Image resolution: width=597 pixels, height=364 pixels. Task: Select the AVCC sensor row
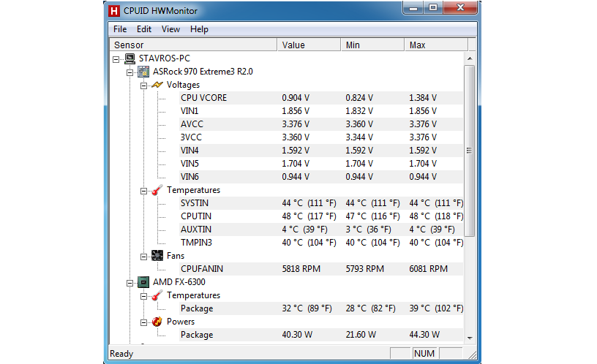[321, 124]
